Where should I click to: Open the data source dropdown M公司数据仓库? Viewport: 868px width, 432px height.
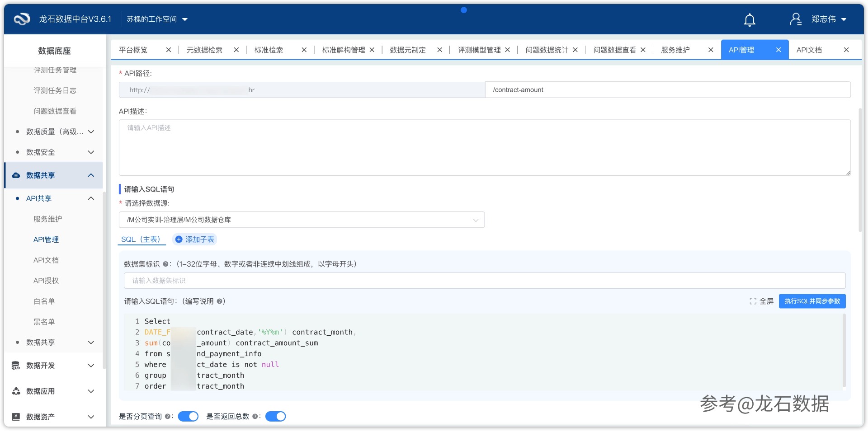click(302, 220)
